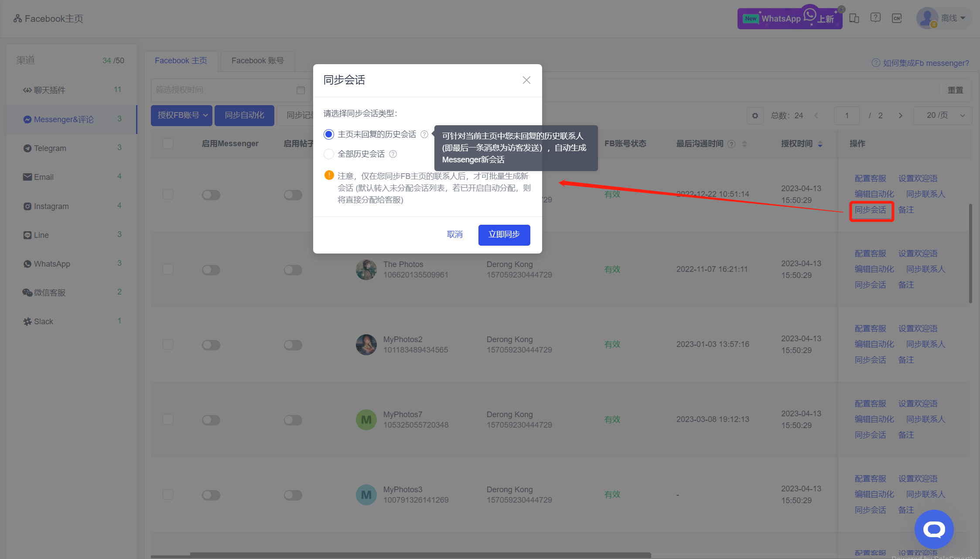Select the 全部历史会话 radio option
Screen dimensions: 980x559
point(329,154)
